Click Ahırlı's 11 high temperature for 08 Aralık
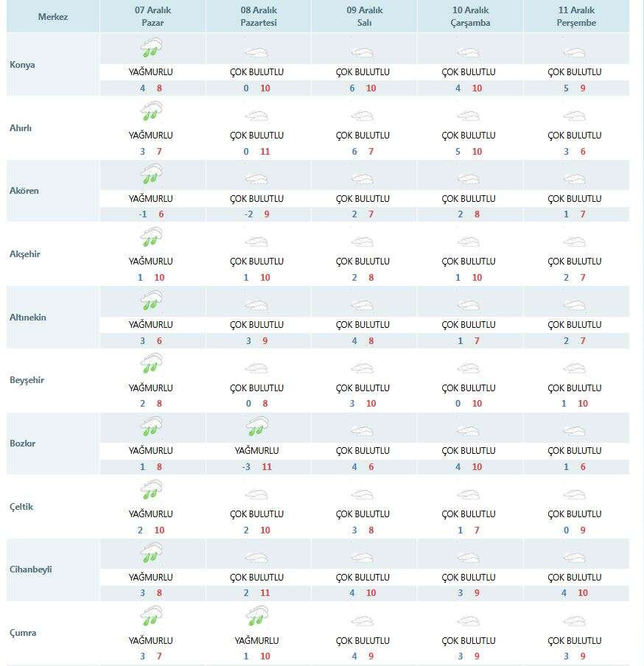Image resolution: width=644 pixels, height=666 pixels. coord(265,152)
